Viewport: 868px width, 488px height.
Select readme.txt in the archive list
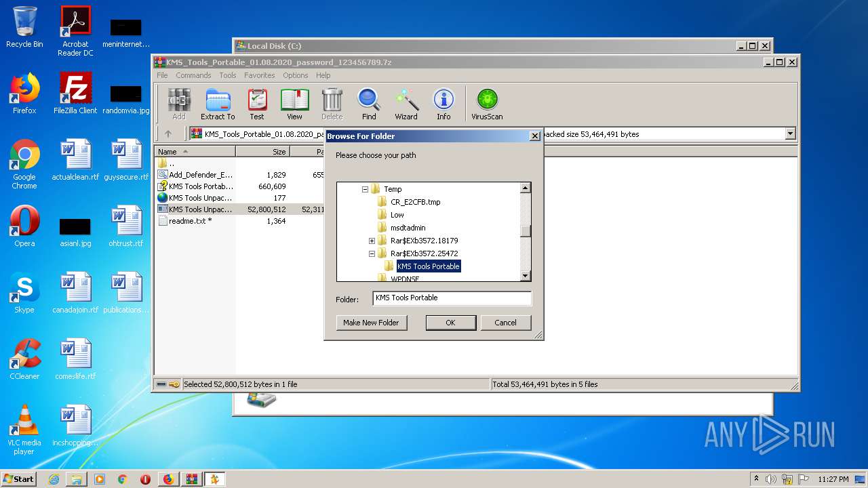pyautogui.click(x=190, y=221)
